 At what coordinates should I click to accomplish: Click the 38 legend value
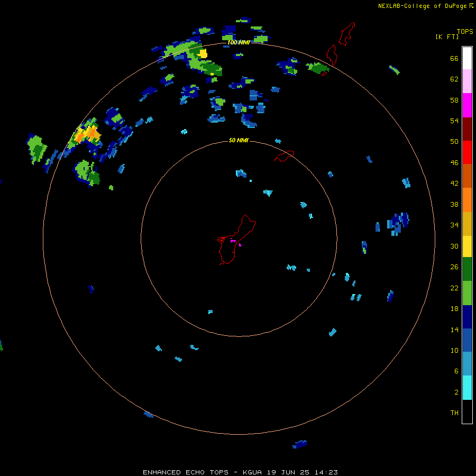(x=454, y=204)
